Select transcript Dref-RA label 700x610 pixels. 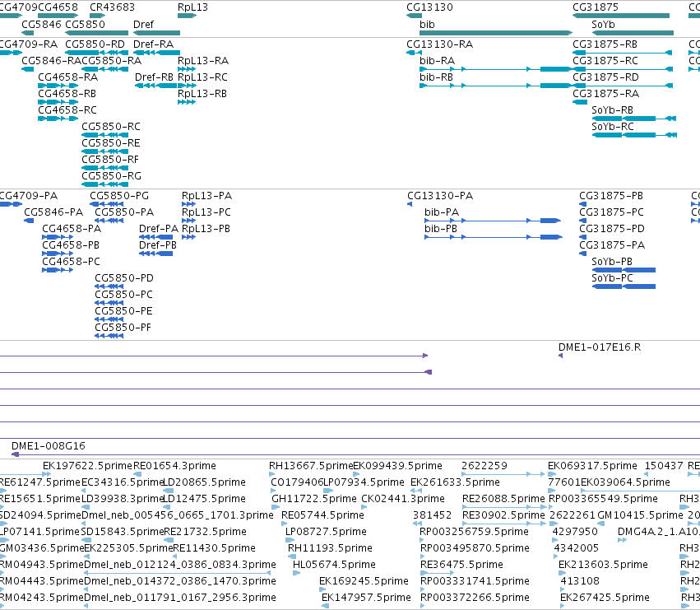pyautogui.click(x=153, y=44)
